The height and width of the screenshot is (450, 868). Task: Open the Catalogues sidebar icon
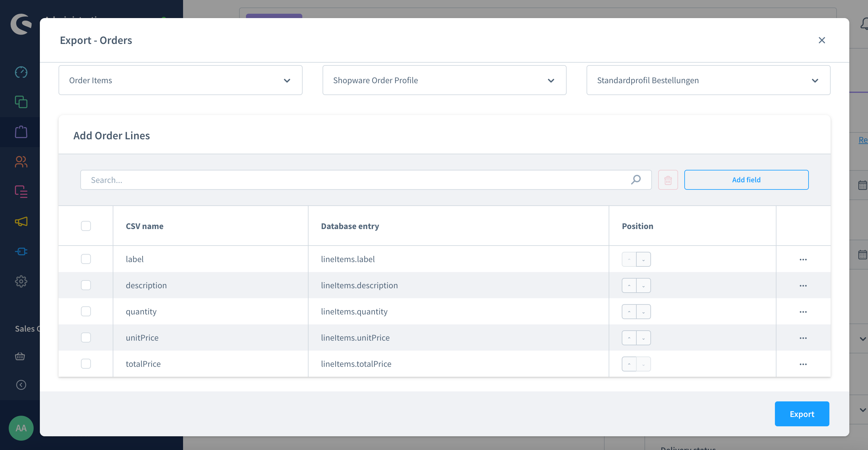(x=21, y=102)
